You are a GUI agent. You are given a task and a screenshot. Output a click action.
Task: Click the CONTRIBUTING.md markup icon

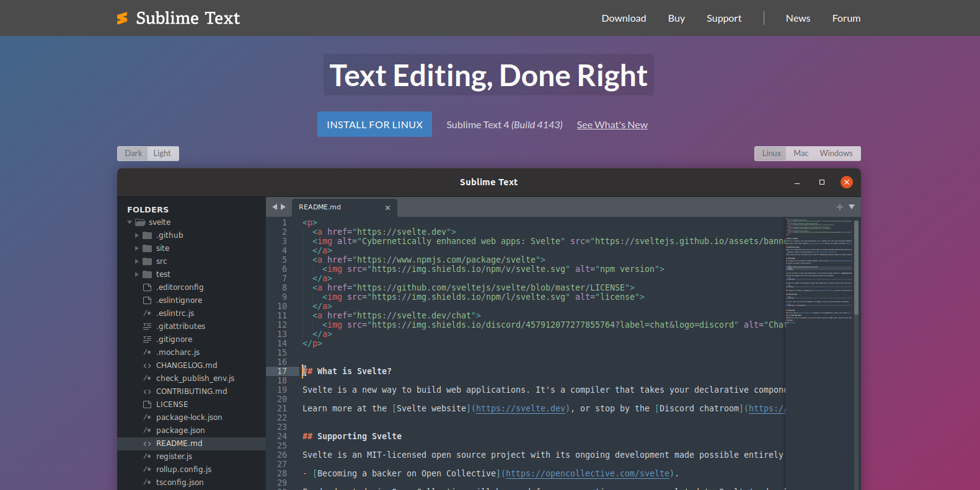tap(148, 392)
